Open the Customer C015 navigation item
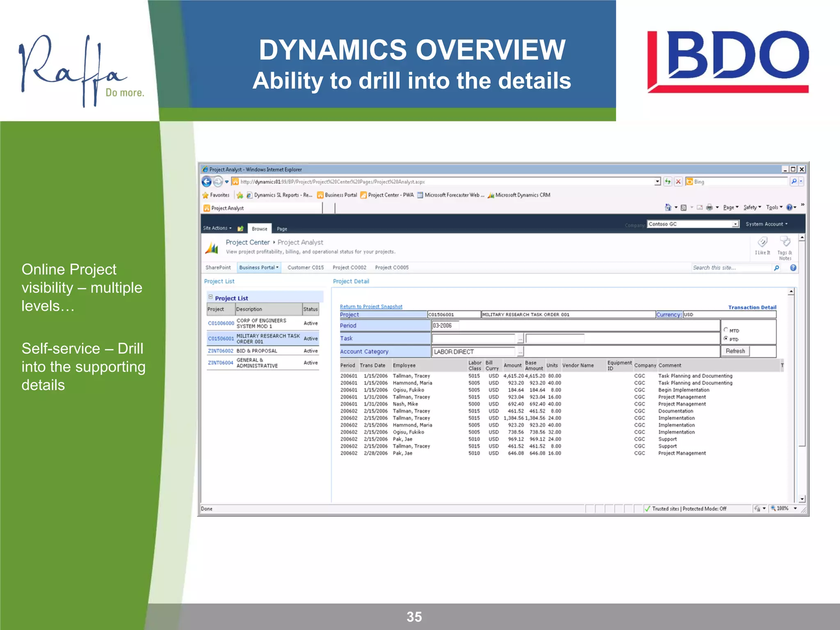This screenshot has height=630, width=840. 306,267
